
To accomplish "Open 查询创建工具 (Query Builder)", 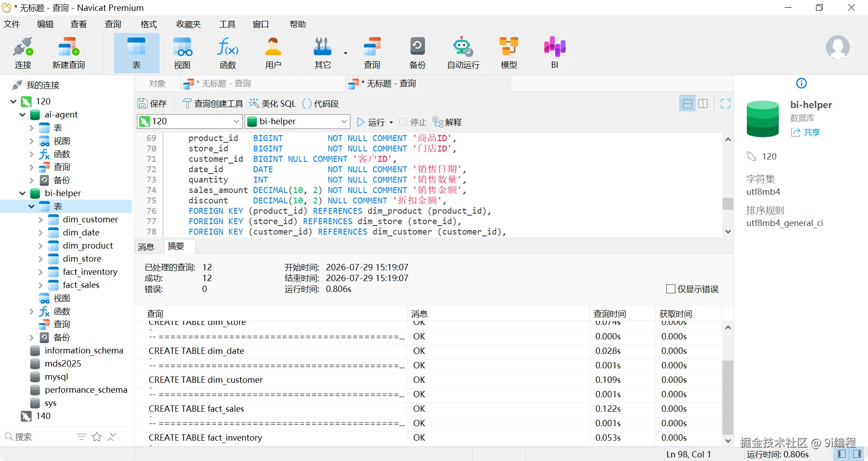I will pos(212,103).
